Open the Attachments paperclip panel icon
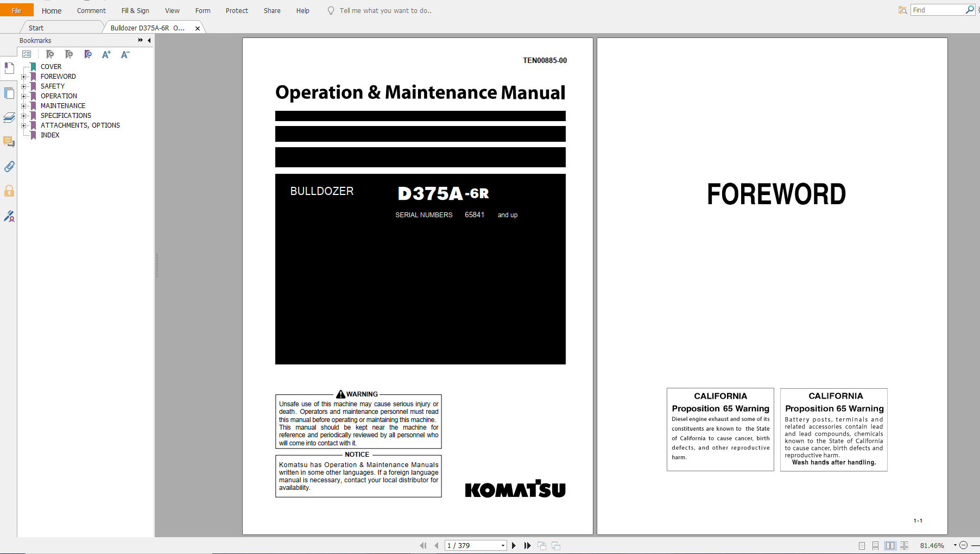This screenshot has height=554, width=980. pos(9,167)
